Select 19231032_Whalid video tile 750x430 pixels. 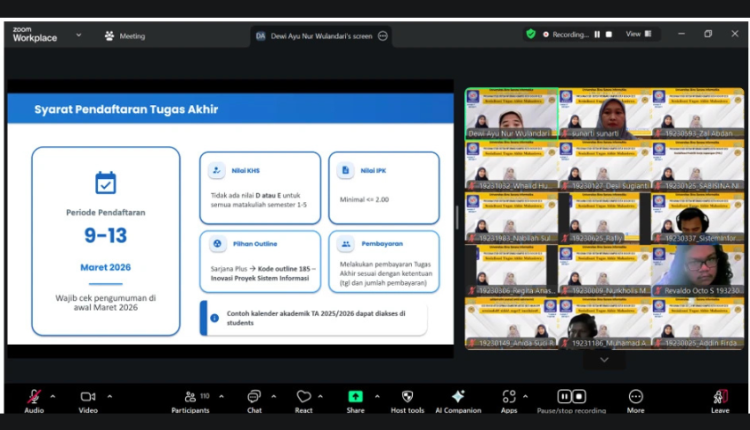point(511,165)
